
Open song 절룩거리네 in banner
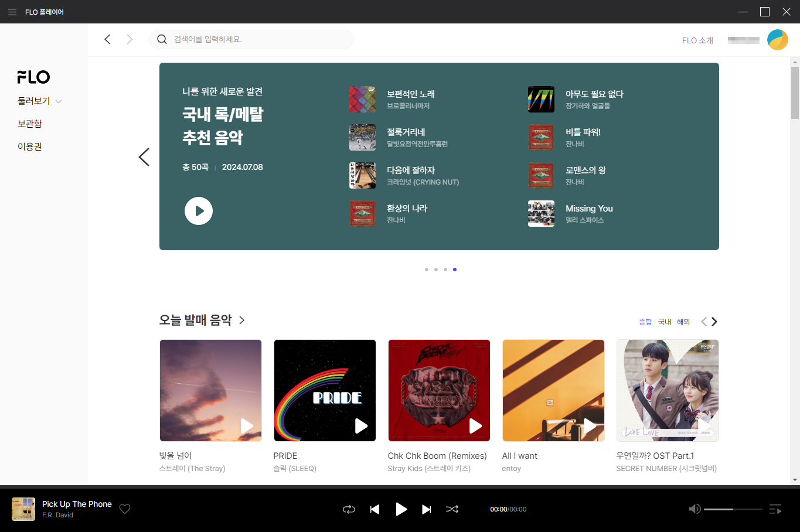coord(406,132)
